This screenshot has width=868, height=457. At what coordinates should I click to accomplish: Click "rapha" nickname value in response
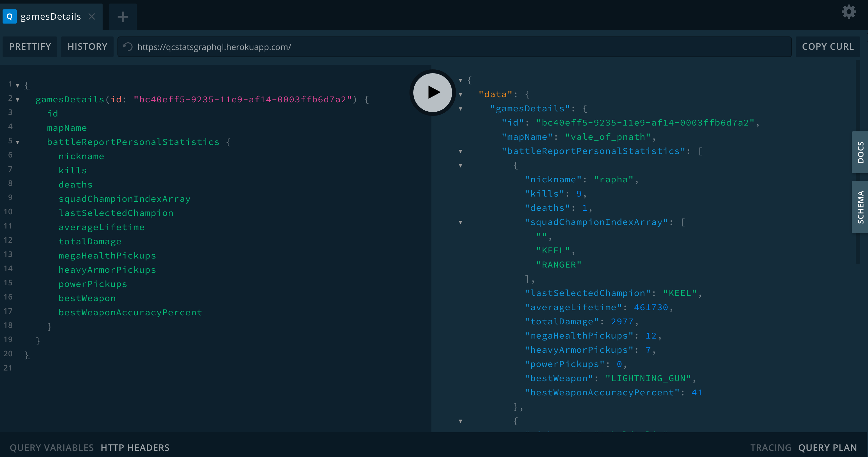(x=614, y=179)
